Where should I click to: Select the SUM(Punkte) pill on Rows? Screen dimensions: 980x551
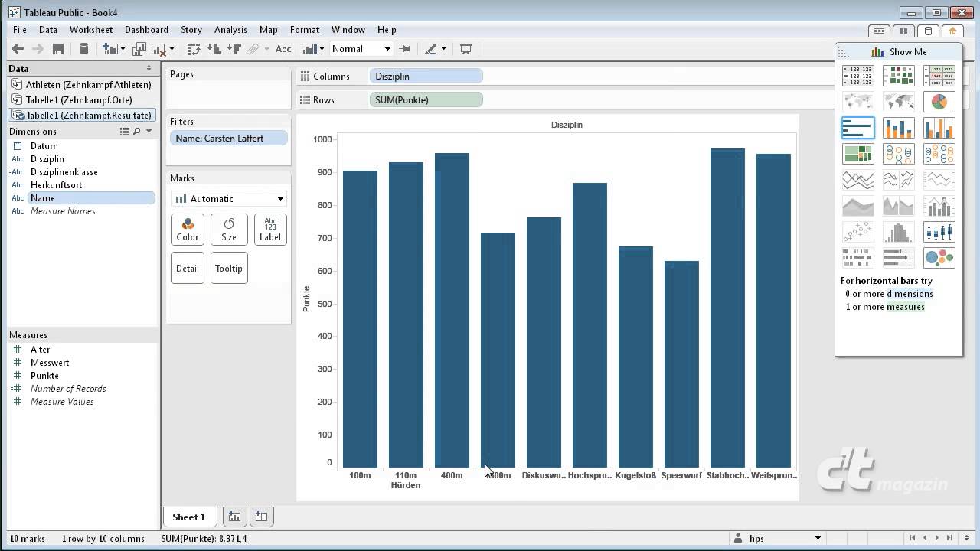click(426, 100)
